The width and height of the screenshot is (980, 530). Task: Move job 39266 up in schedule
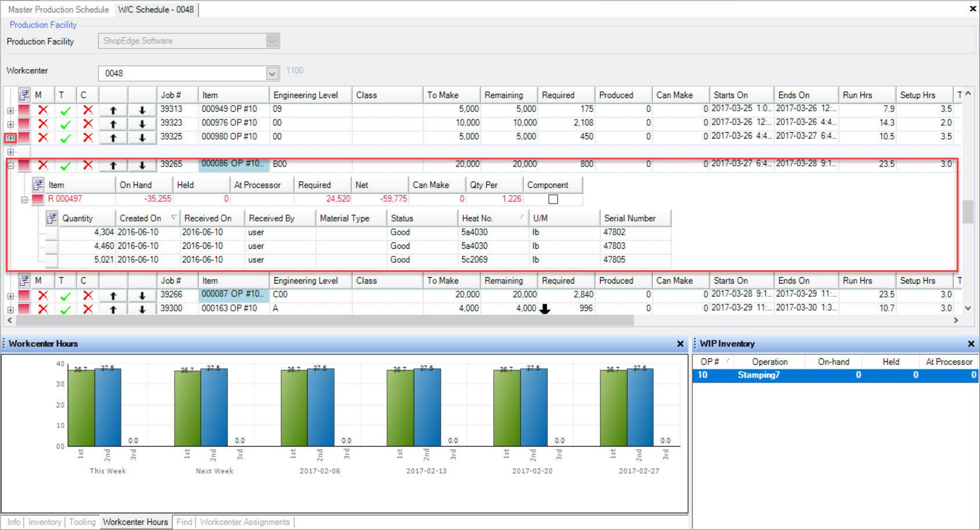click(x=113, y=295)
